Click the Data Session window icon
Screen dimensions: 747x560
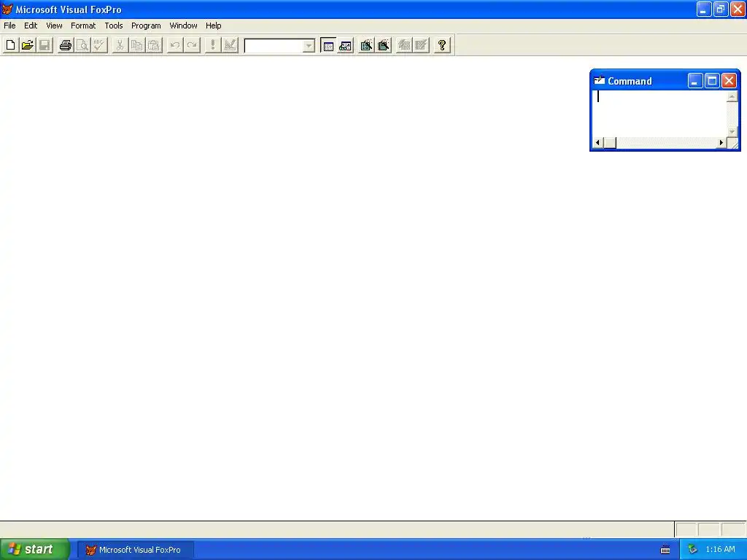[345, 45]
